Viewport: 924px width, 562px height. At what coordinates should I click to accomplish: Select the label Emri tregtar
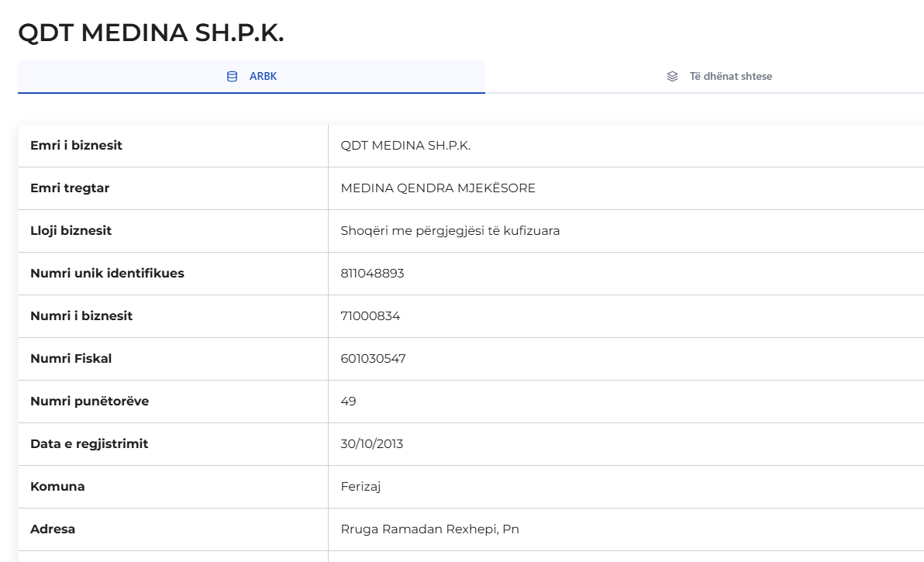point(70,188)
